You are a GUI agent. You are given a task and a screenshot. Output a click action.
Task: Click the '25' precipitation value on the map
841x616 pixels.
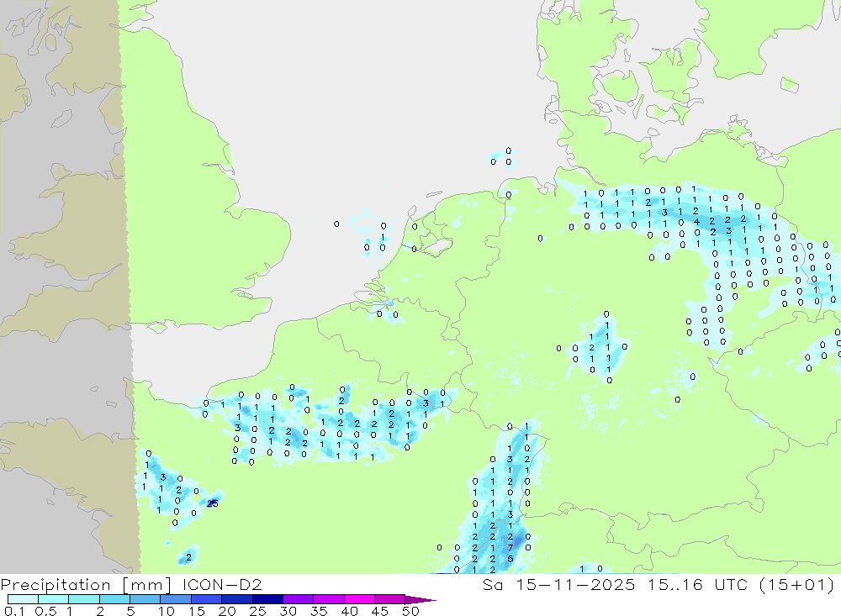[213, 503]
